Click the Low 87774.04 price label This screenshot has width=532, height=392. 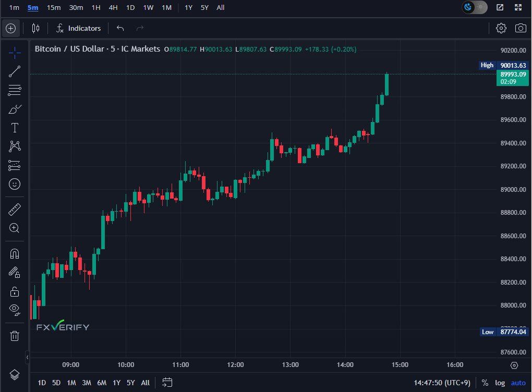coord(504,332)
